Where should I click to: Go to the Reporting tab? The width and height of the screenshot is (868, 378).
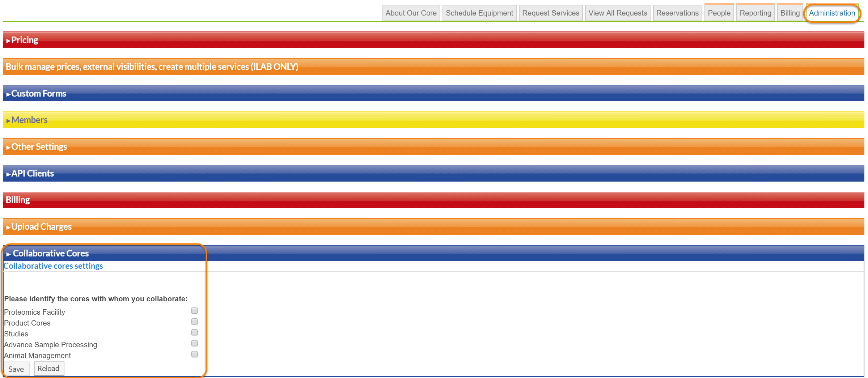pyautogui.click(x=755, y=13)
